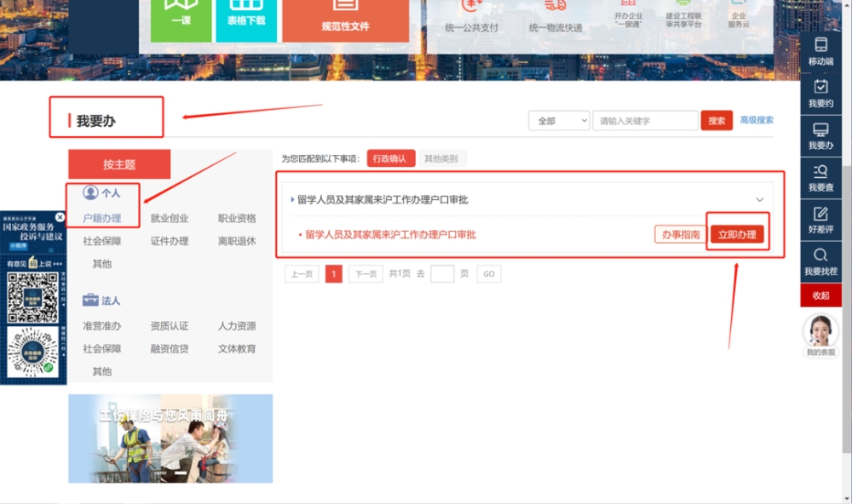Open the 表格下载 tile
This screenshot has width=852, height=504.
[x=246, y=20]
